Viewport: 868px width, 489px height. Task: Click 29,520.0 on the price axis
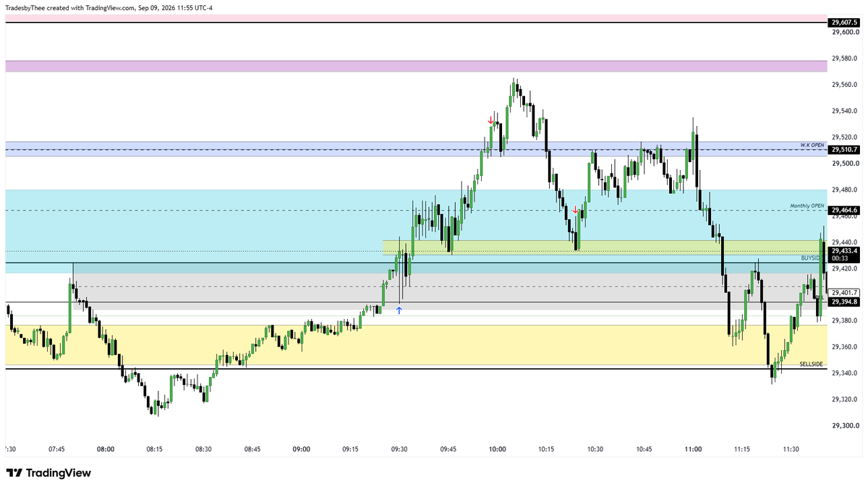tap(845, 137)
